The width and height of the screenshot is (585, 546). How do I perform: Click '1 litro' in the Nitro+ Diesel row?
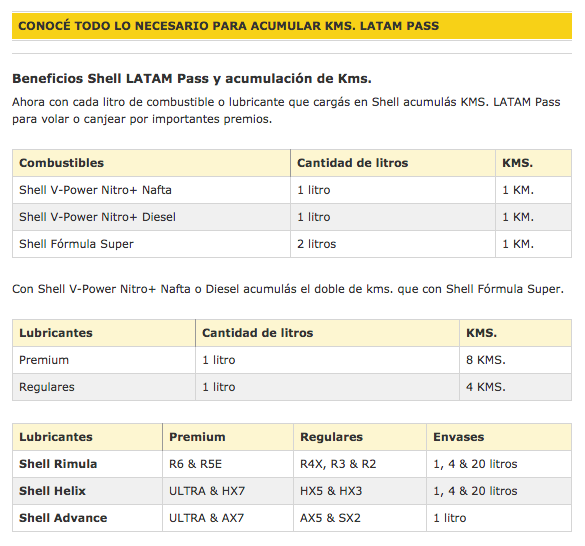[x=393, y=217]
